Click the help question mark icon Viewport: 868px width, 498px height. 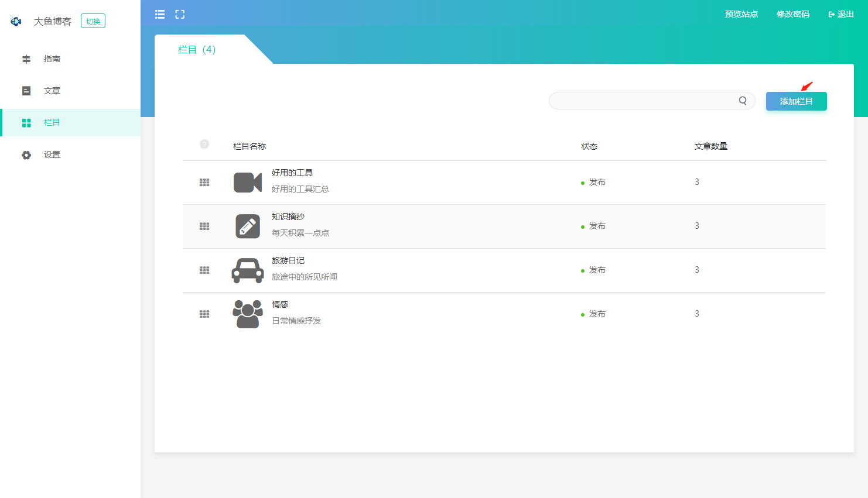204,144
